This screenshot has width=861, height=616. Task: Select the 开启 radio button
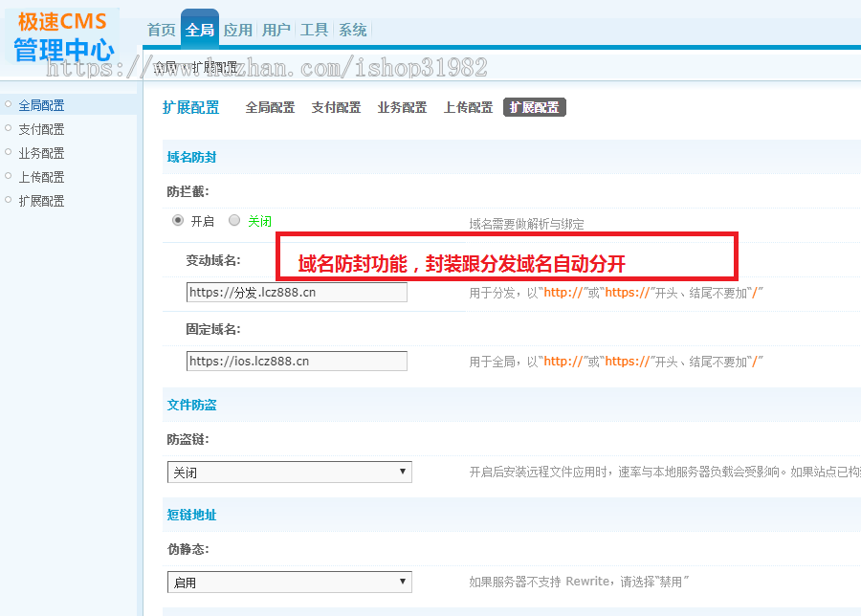(178, 220)
